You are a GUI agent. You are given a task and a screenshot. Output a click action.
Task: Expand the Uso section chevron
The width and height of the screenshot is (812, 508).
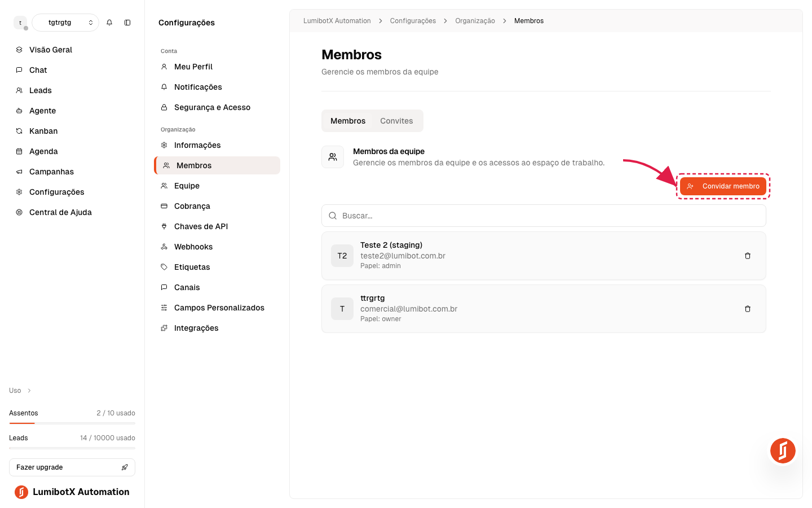(x=29, y=391)
